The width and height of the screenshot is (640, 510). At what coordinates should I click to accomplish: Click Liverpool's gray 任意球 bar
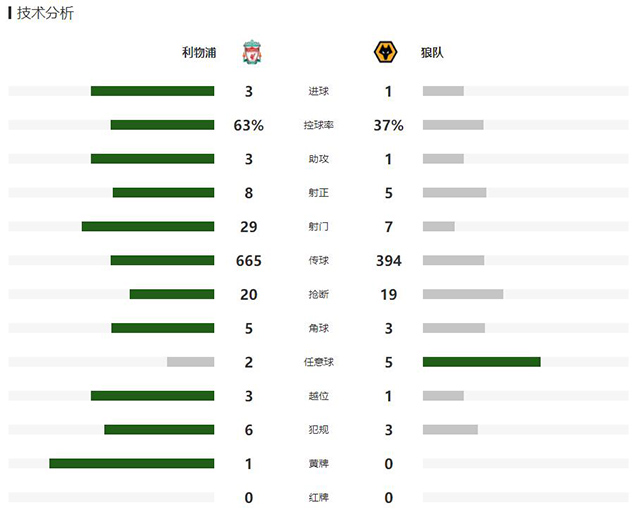190,362
